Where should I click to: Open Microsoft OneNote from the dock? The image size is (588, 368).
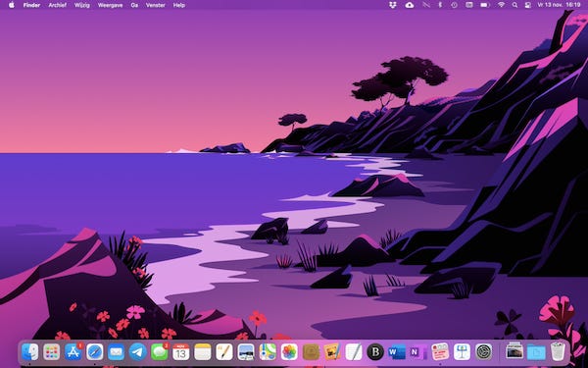pyautogui.click(x=418, y=352)
